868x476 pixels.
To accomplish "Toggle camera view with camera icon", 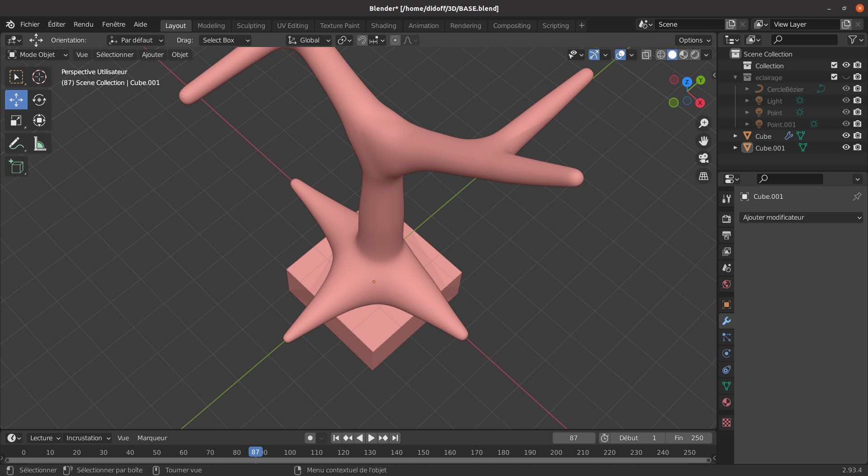I will click(703, 158).
